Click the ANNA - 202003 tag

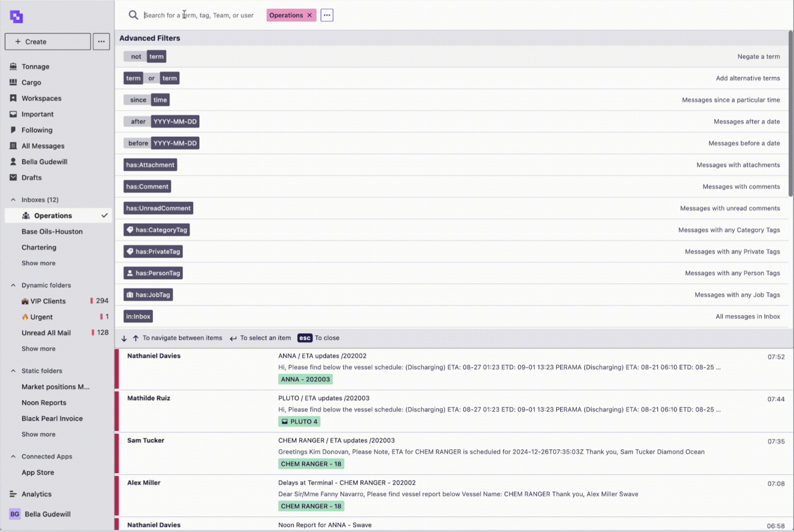(305, 379)
